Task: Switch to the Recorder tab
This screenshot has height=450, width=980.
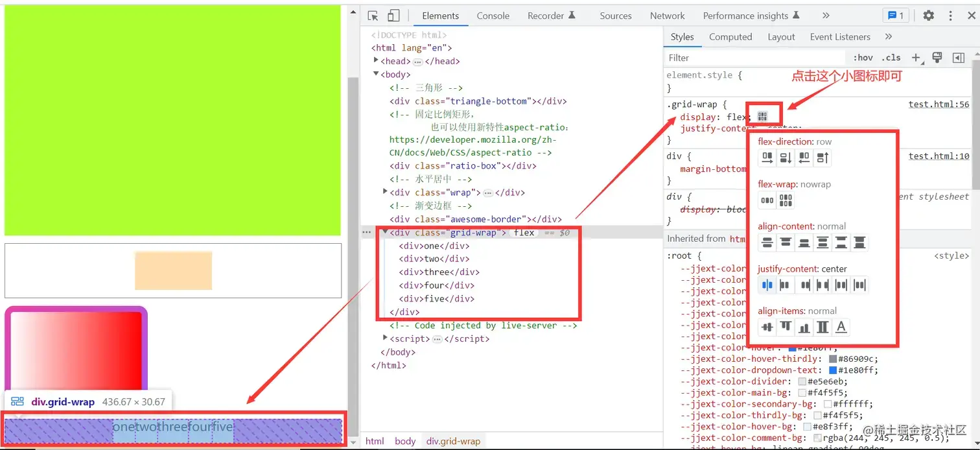Action: pos(552,16)
